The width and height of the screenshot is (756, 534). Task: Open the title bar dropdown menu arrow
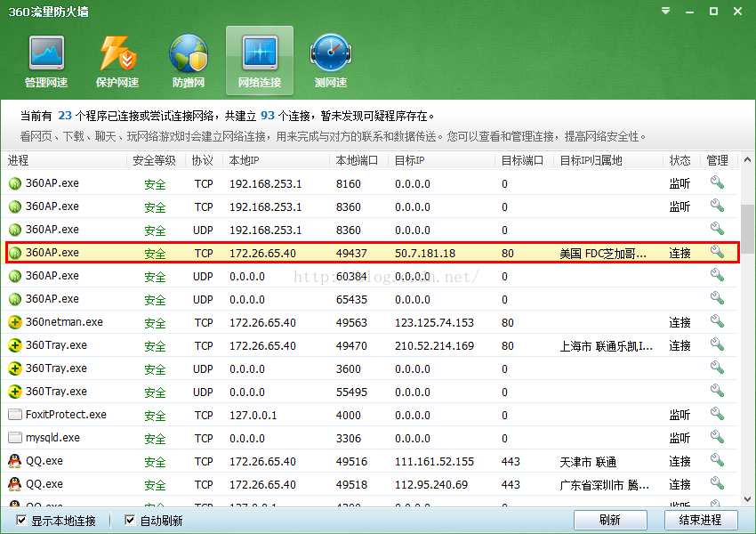click(665, 11)
